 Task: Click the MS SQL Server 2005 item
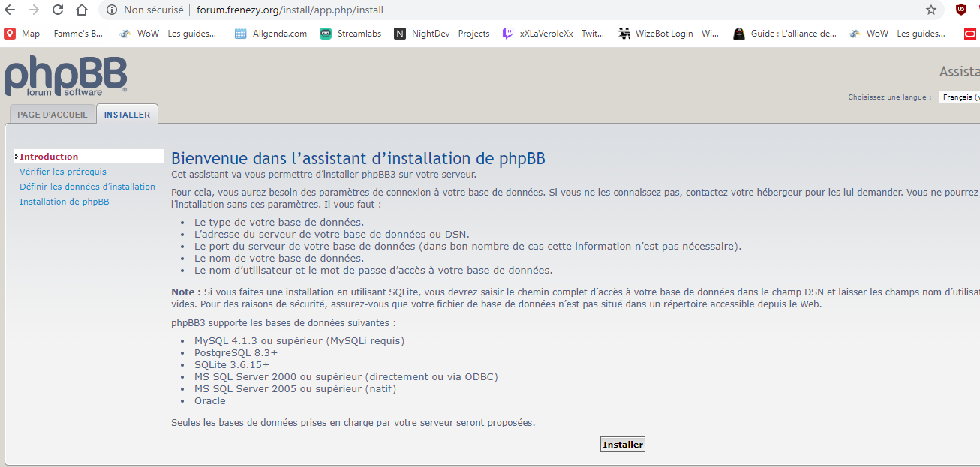point(295,388)
